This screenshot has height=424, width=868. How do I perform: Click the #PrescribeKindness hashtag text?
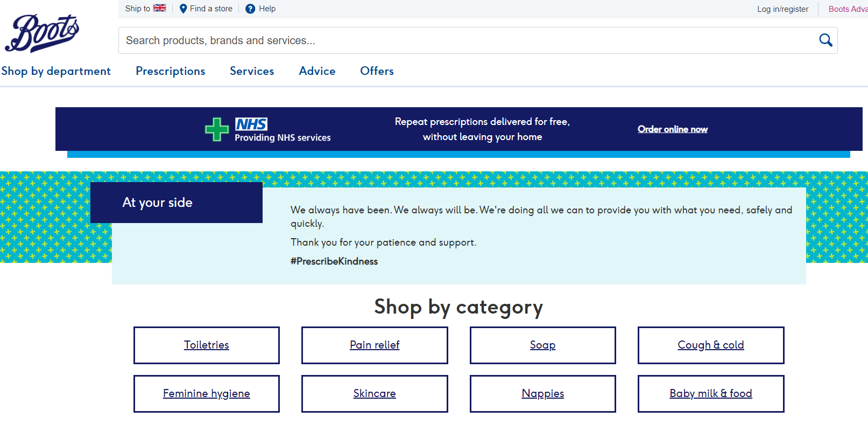coord(334,261)
